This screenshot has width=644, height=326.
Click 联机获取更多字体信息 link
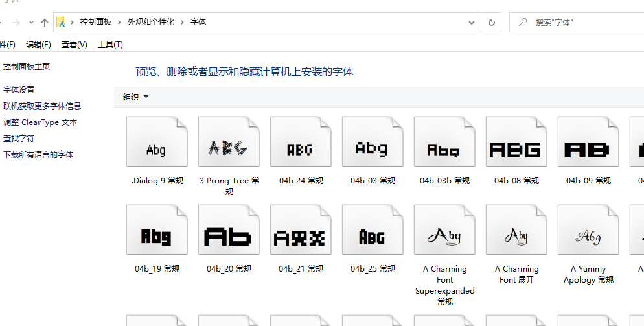click(x=42, y=106)
